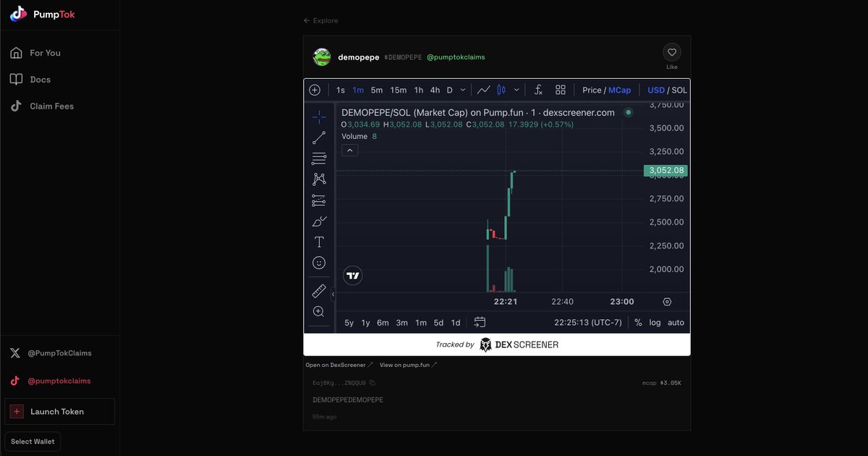Select the candlestick chart style

click(501, 90)
